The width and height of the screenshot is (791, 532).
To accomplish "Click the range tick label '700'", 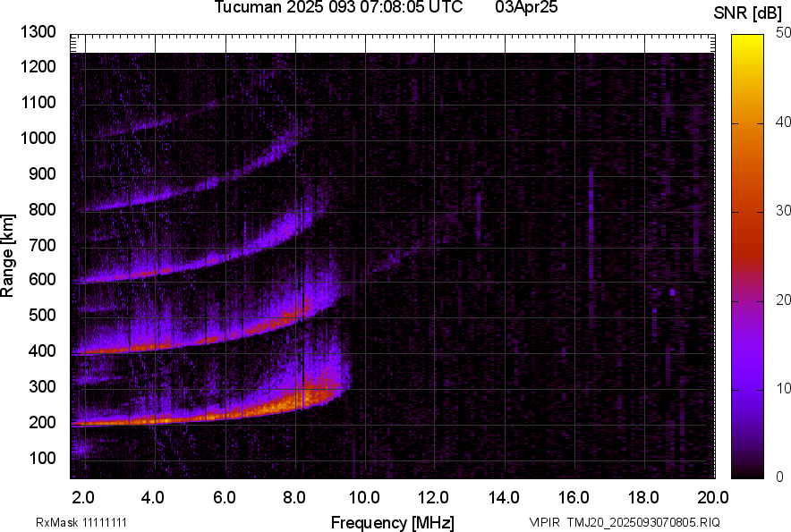I will pyautogui.click(x=42, y=245).
